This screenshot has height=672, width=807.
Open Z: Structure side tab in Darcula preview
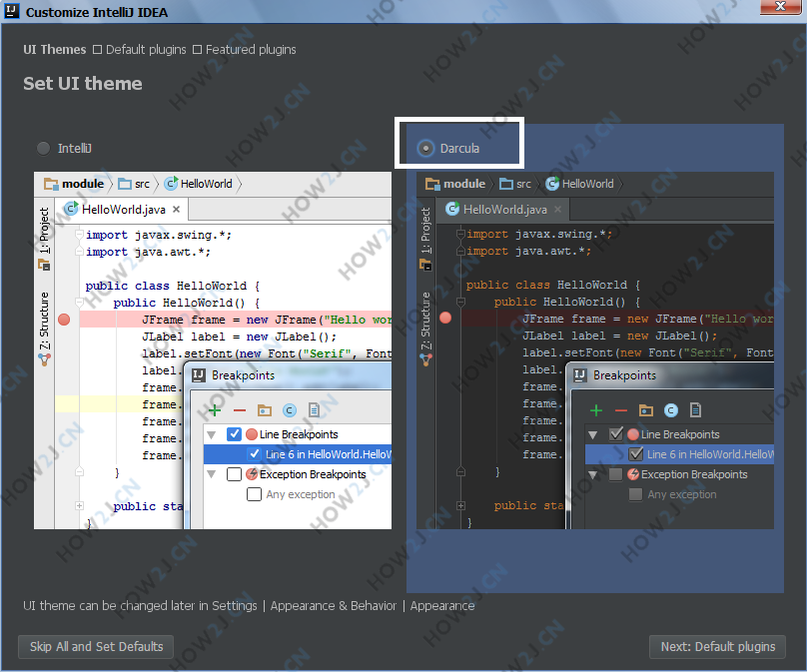tap(425, 328)
